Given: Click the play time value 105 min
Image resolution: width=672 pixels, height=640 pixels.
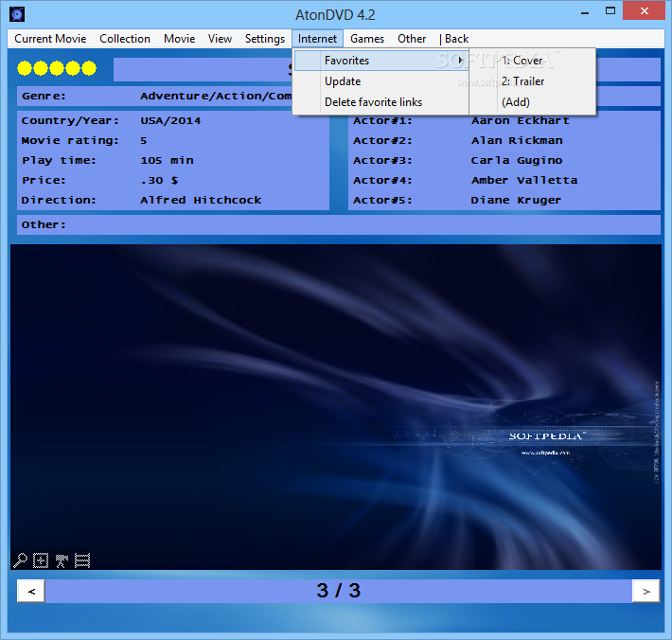Looking at the screenshot, I should pos(167,160).
